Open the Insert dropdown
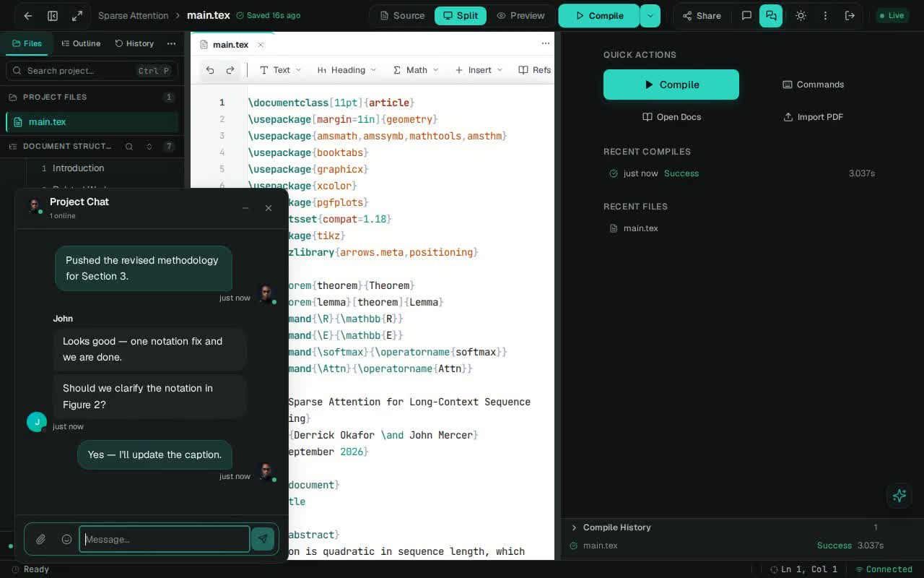 pyautogui.click(x=479, y=70)
